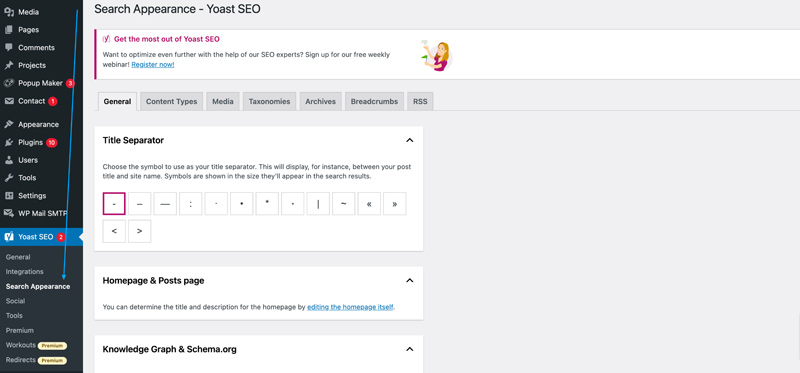800x373 pixels.
Task: Open Social in the Yoast submenu
Action: coord(15,301)
